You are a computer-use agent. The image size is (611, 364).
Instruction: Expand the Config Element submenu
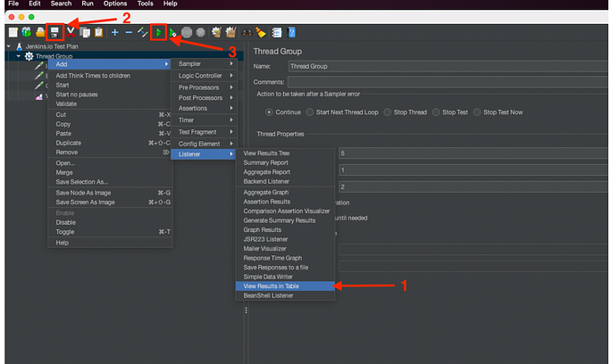(203, 144)
